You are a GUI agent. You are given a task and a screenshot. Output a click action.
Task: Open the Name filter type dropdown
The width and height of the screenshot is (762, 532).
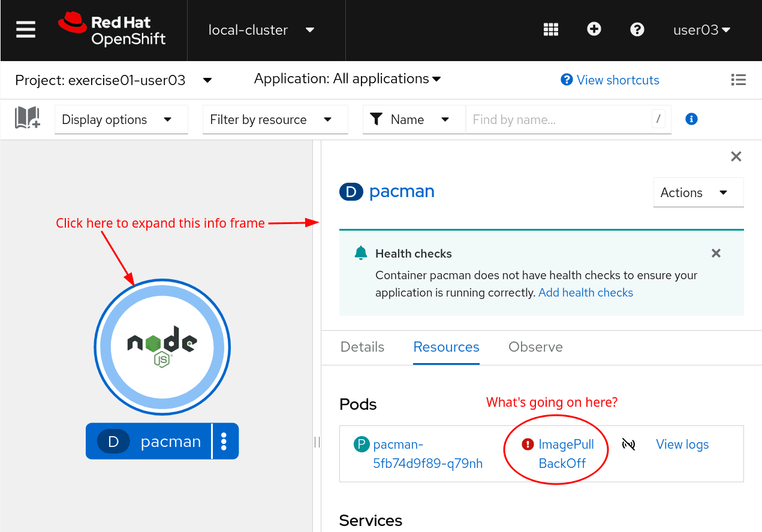point(414,119)
